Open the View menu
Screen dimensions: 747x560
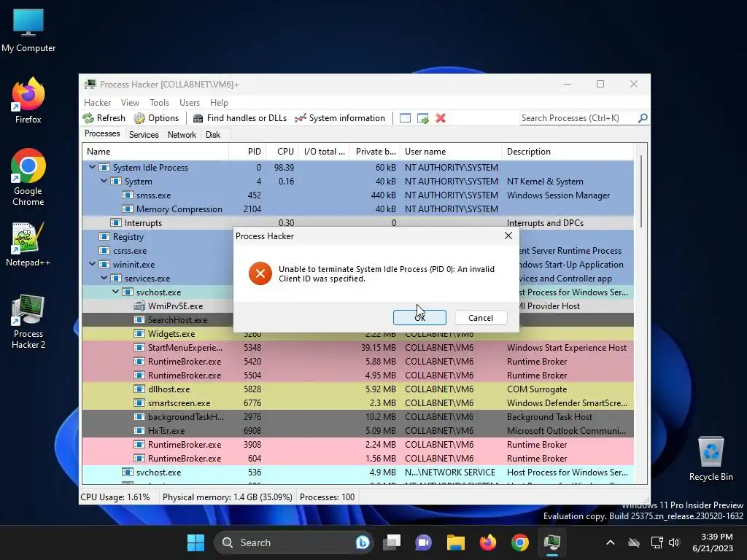click(x=130, y=103)
